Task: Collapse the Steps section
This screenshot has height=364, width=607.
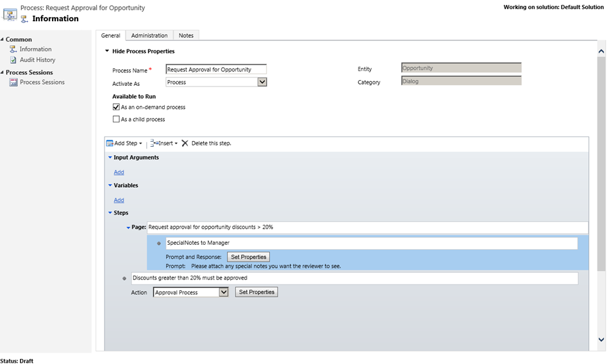Action: click(x=110, y=213)
